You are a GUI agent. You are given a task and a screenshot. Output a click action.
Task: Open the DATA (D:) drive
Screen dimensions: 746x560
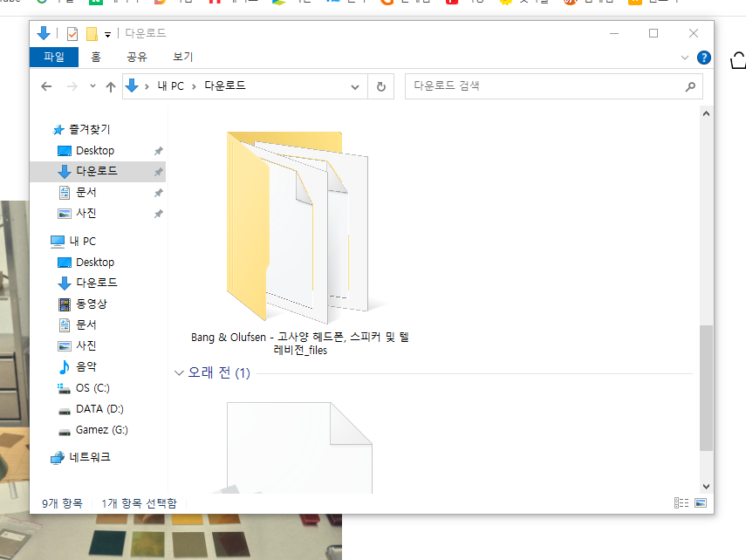pyautogui.click(x=99, y=409)
